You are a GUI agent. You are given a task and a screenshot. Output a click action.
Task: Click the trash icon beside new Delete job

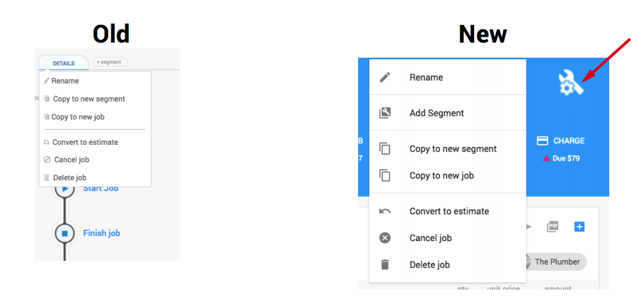point(385,265)
